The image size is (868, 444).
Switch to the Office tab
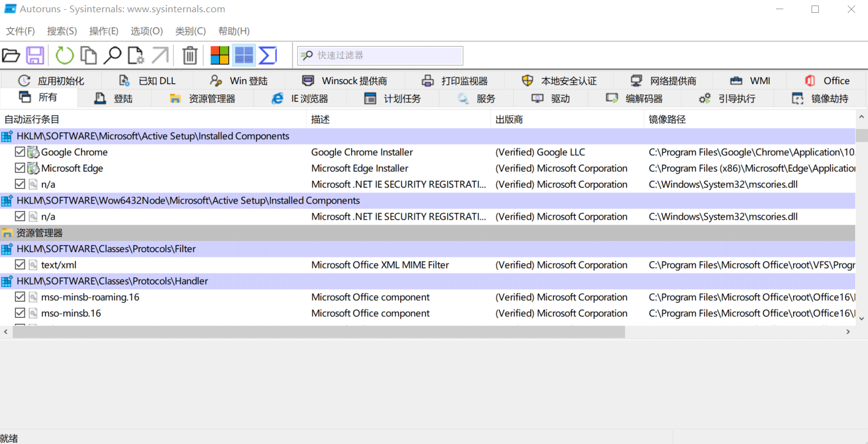pyautogui.click(x=827, y=81)
